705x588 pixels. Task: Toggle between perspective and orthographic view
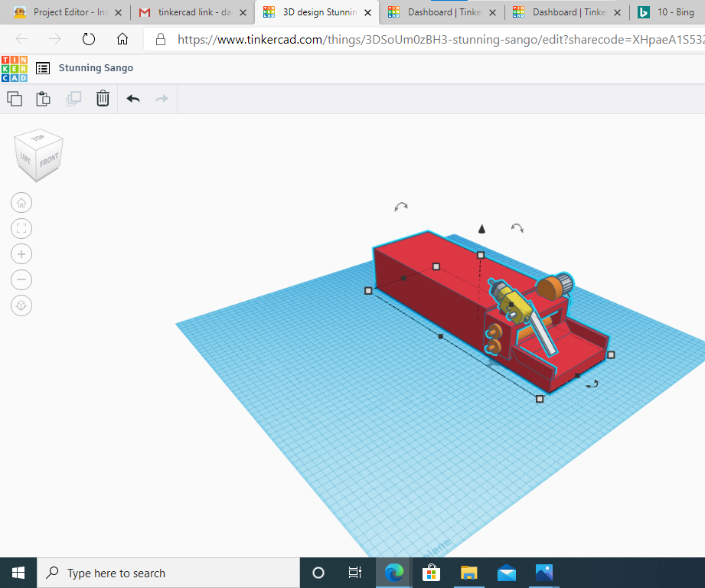[21, 305]
